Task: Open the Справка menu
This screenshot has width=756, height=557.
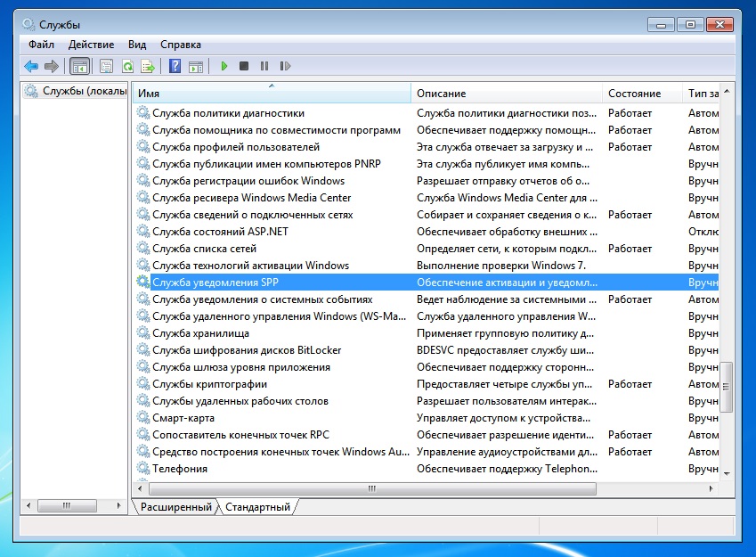Action: point(181,45)
